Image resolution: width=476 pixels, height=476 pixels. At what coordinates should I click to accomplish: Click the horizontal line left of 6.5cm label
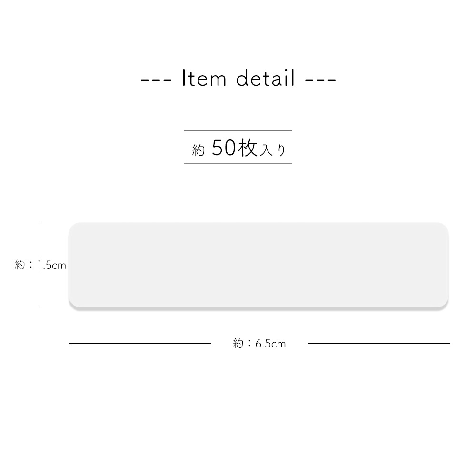coord(139,343)
